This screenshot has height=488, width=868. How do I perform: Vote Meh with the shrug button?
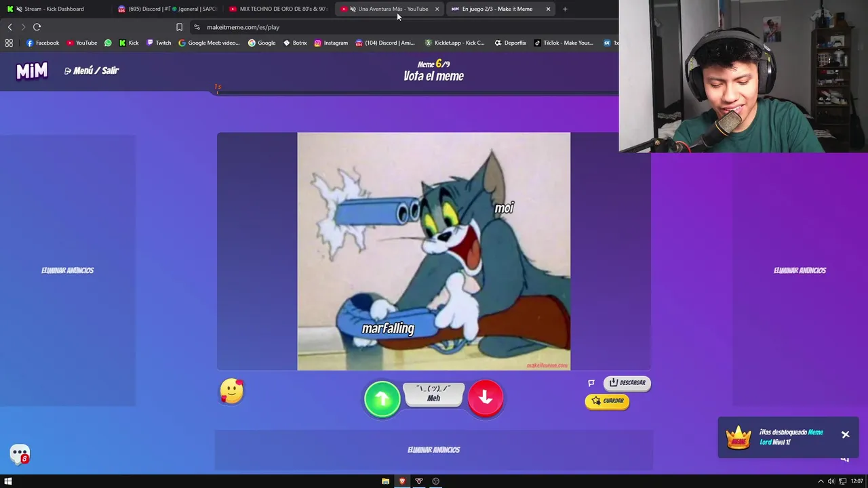pos(434,394)
